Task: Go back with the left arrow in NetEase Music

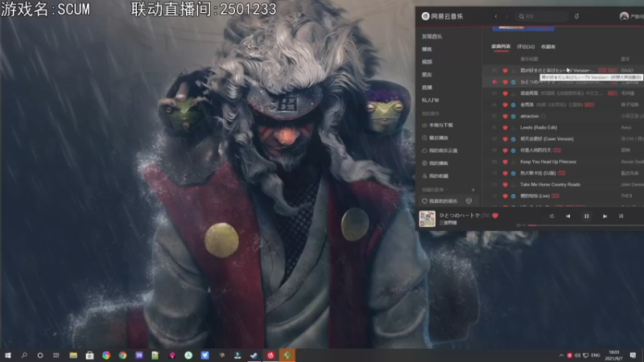Action: tap(496, 16)
